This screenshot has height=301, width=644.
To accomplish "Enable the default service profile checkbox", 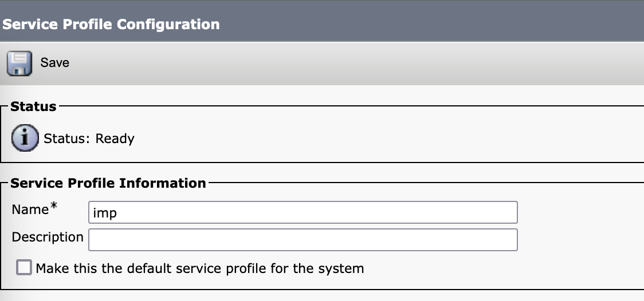I will (24, 268).
